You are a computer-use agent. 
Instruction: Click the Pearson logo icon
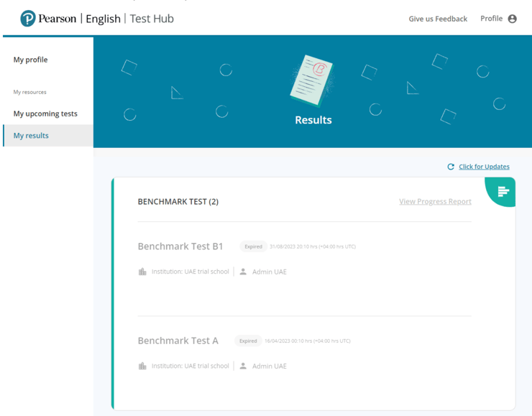28,18
